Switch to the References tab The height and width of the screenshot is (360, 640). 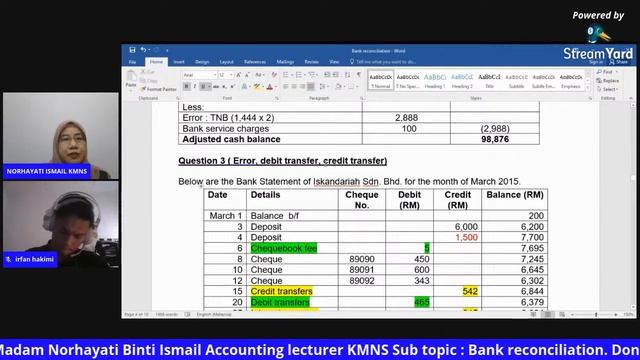pyautogui.click(x=255, y=62)
